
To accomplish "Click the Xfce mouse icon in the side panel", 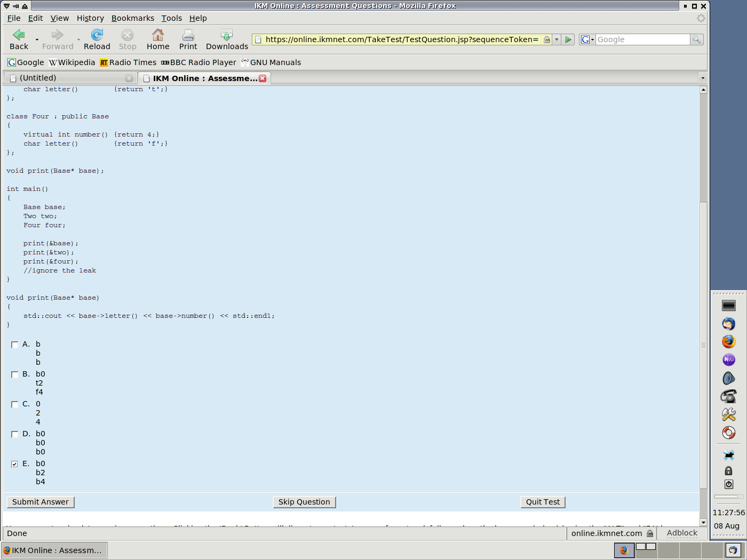I will 729,455.
